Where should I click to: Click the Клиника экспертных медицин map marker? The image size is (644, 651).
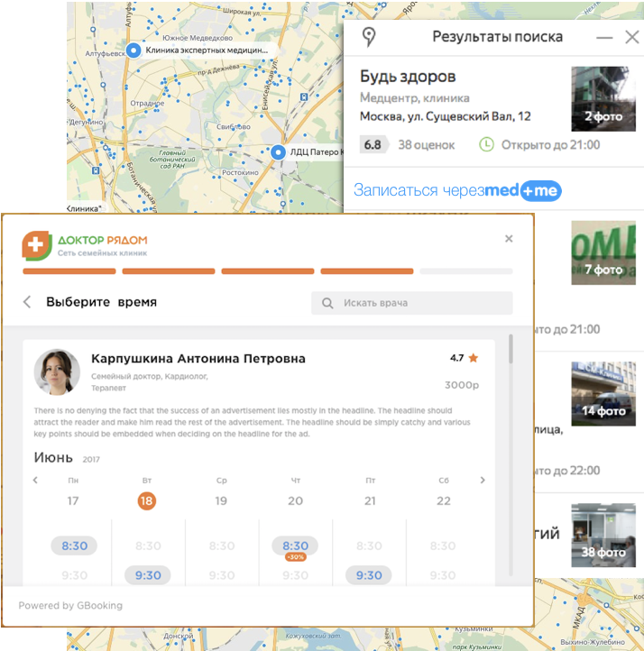(x=133, y=51)
